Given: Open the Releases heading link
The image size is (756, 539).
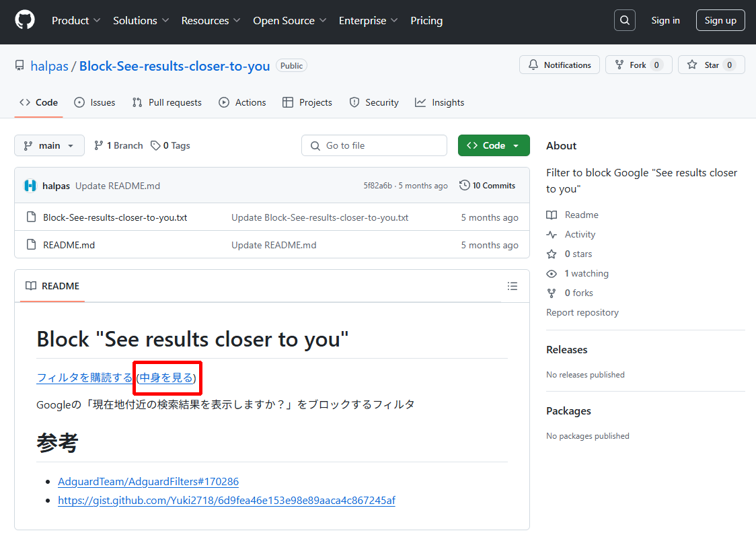Looking at the screenshot, I should [x=567, y=350].
